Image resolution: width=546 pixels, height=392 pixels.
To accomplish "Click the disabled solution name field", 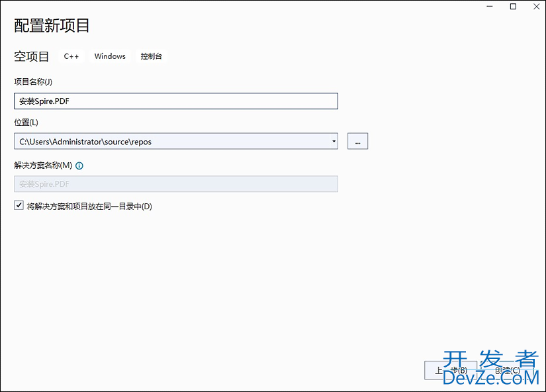I will click(x=176, y=184).
